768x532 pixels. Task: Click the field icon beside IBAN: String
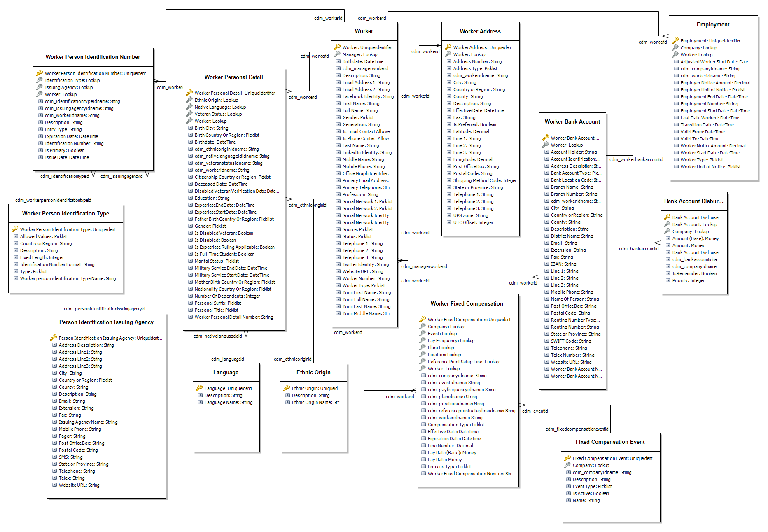pos(546,264)
